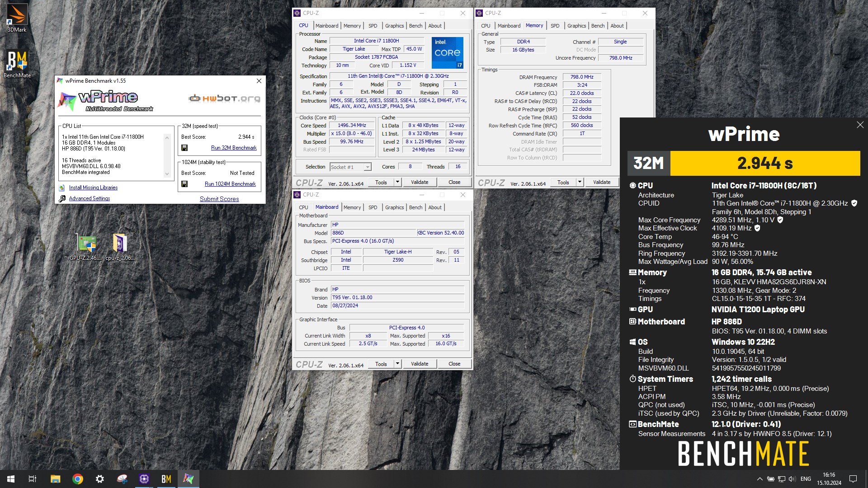Click the save icon under 1024M Best Score
This screenshot has height=488, width=868.
click(184, 184)
